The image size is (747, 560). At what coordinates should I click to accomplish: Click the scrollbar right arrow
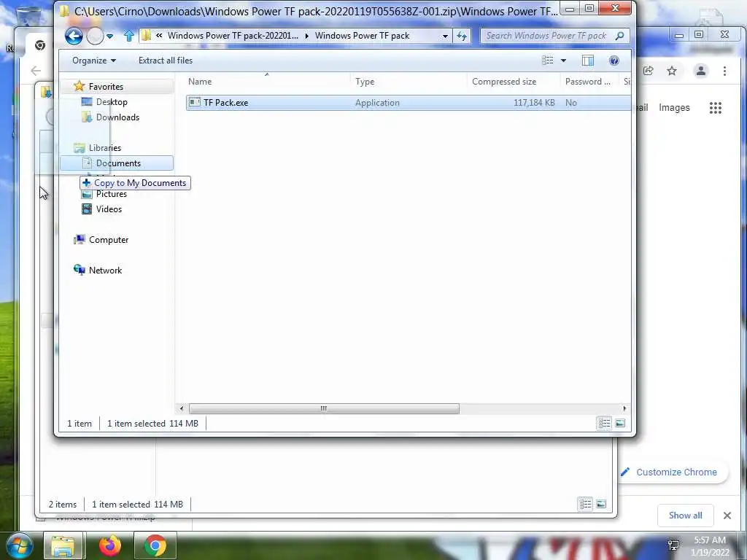coord(624,408)
